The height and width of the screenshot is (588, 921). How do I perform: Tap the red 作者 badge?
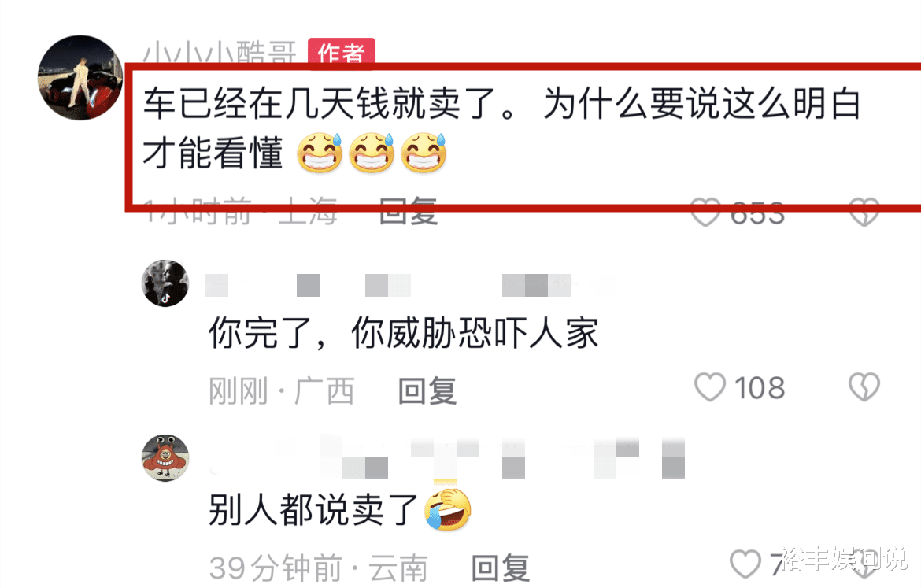[342, 53]
